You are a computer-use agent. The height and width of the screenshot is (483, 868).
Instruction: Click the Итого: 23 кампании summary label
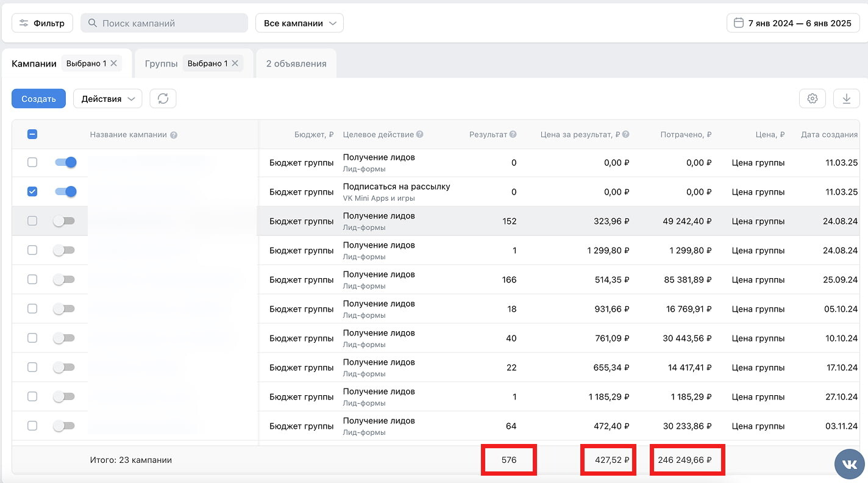point(131,460)
